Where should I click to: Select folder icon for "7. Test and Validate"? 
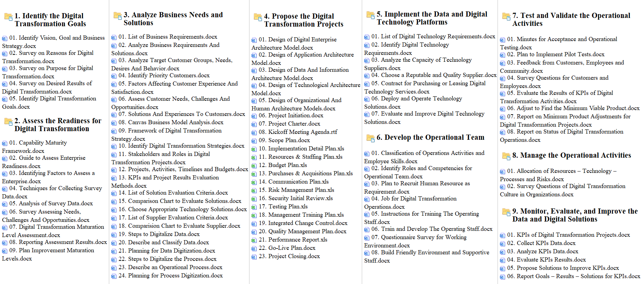pos(506,17)
